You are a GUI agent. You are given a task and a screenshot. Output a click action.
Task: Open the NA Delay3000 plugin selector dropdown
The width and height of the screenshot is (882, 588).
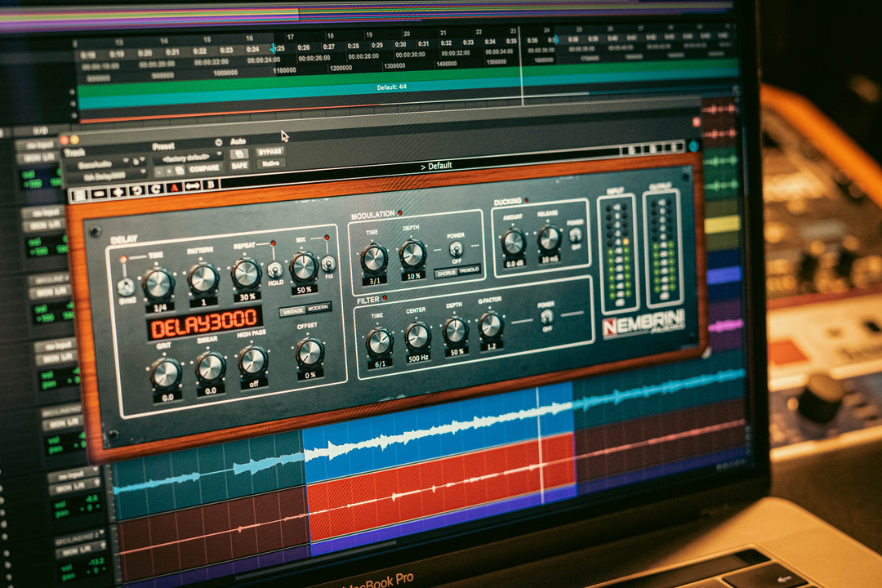click(x=104, y=175)
